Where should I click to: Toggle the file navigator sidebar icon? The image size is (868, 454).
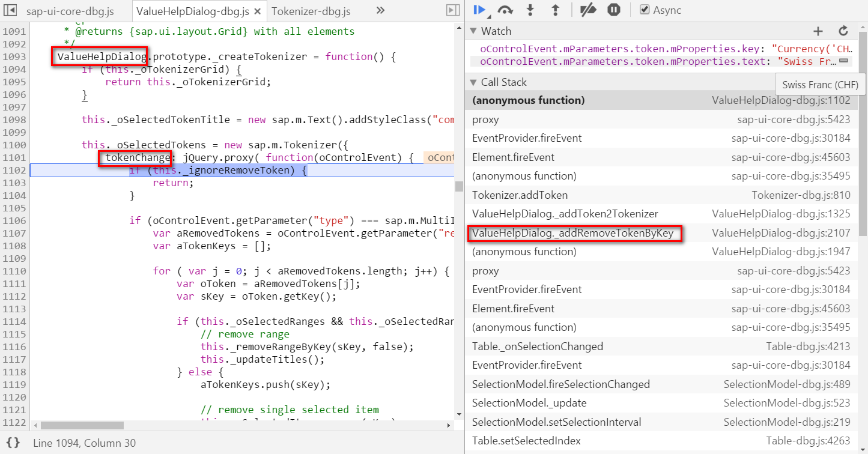point(10,10)
